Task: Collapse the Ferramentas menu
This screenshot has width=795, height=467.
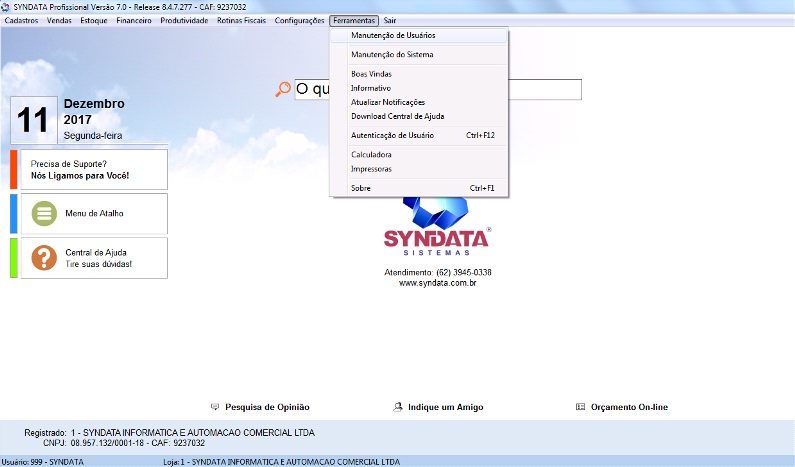Action: 354,21
